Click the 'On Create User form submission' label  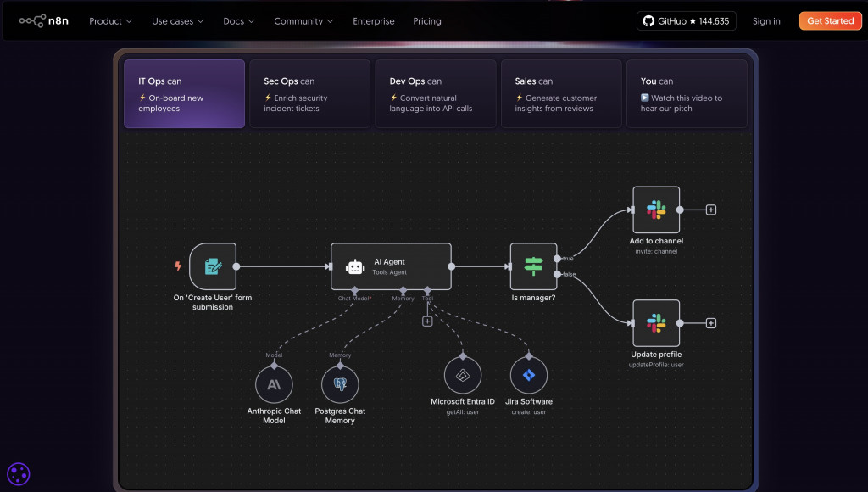coord(213,302)
